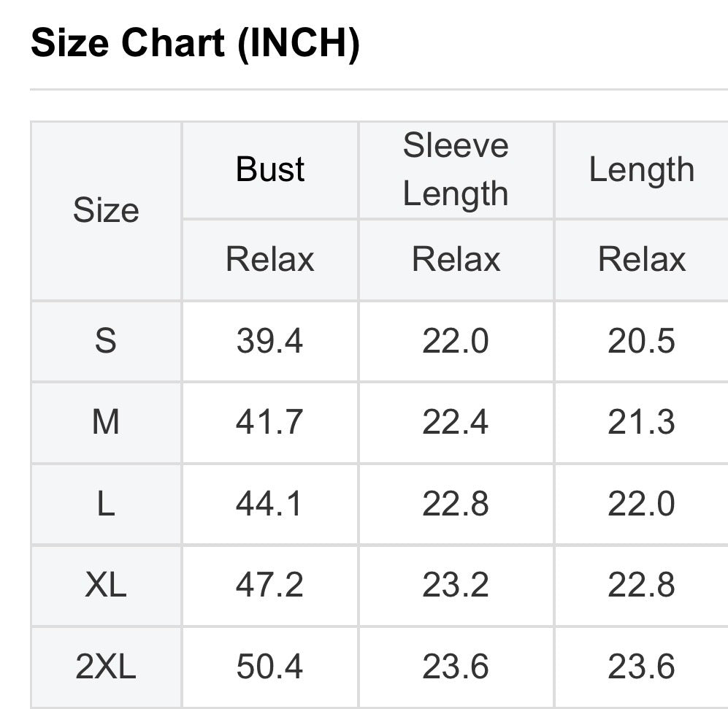Select the Sleeve Length column header

(x=456, y=169)
